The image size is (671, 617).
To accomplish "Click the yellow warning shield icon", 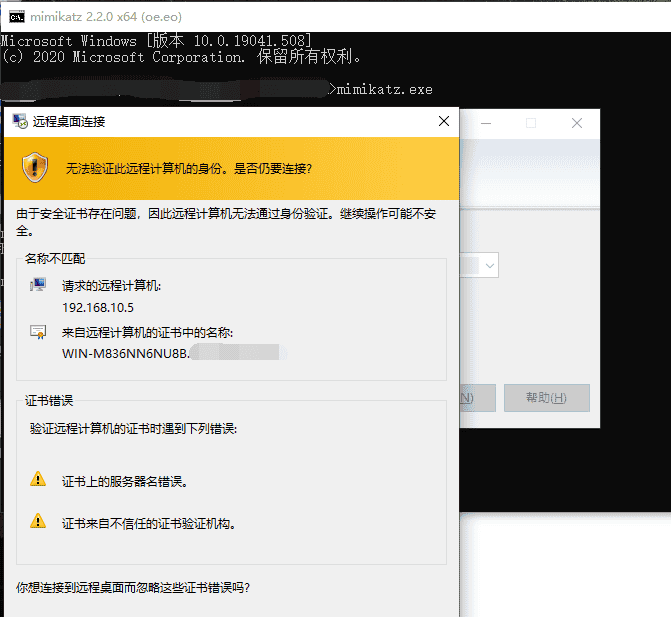I will pos(35,168).
